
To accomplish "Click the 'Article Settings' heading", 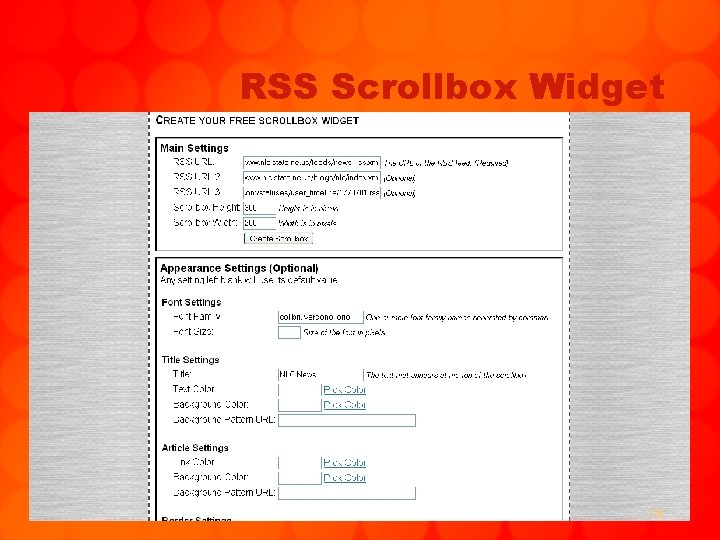I will (x=195, y=448).
